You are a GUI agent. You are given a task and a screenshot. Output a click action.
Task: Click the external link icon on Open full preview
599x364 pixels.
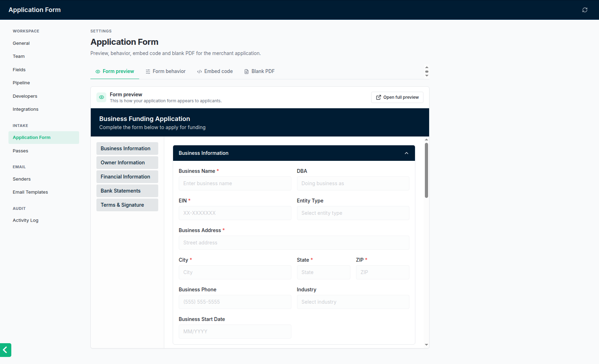coord(379,97)
